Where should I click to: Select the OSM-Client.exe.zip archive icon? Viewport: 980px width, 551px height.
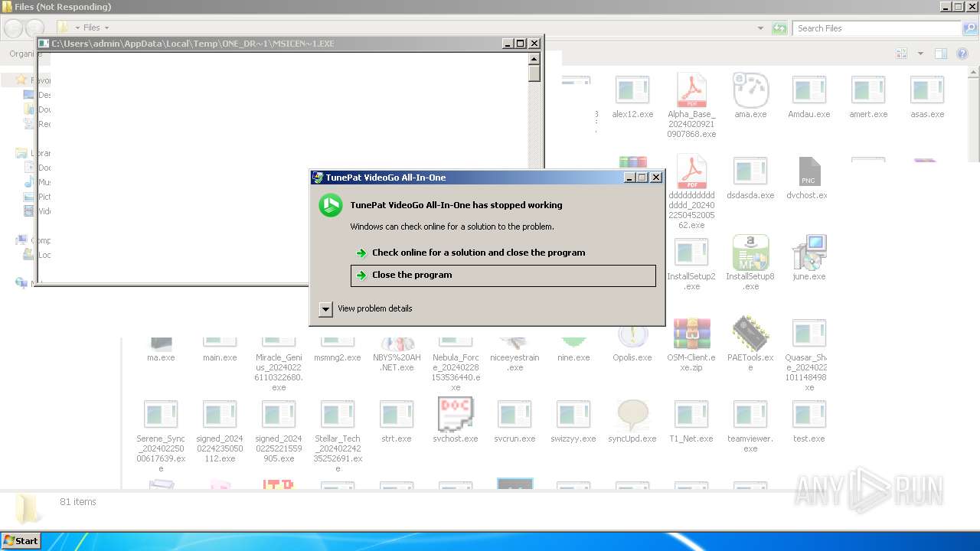point(691,334)
